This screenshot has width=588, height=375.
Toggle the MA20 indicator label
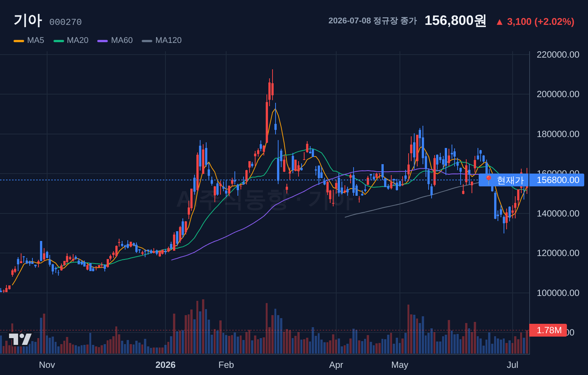tap(77, 40)
